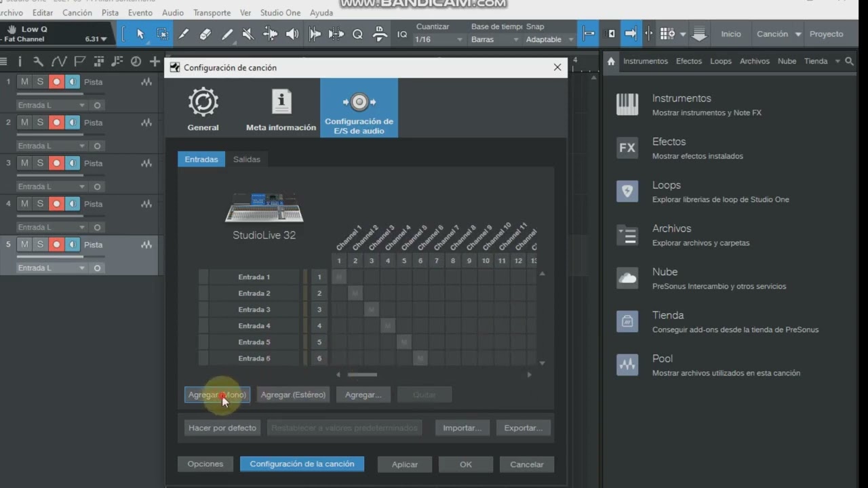868x488 pixels.
Task: Open the Pista menu
Action: pyautogui.click(x=110, y=13)
